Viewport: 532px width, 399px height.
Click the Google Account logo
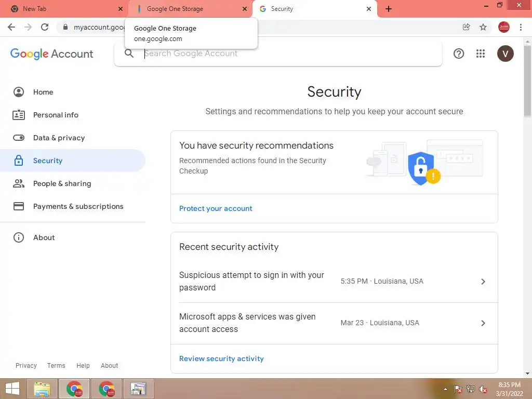(x=51, y=54)
